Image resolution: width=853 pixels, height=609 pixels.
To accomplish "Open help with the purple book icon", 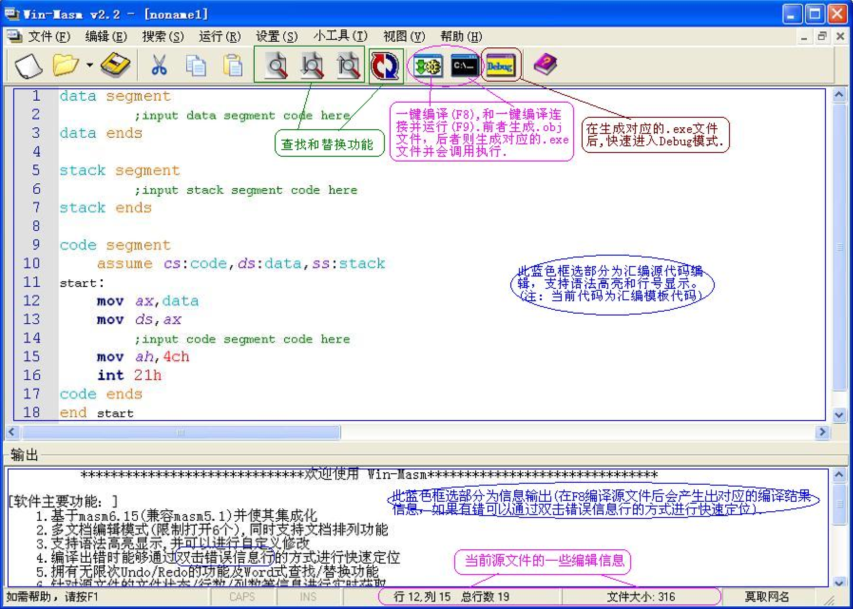I will coord(545,65).
